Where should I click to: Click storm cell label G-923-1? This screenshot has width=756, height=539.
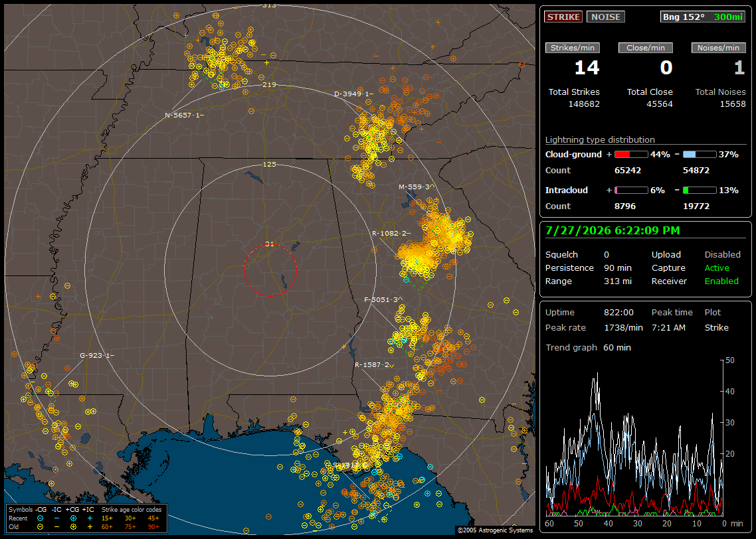(x=96, y=356)
